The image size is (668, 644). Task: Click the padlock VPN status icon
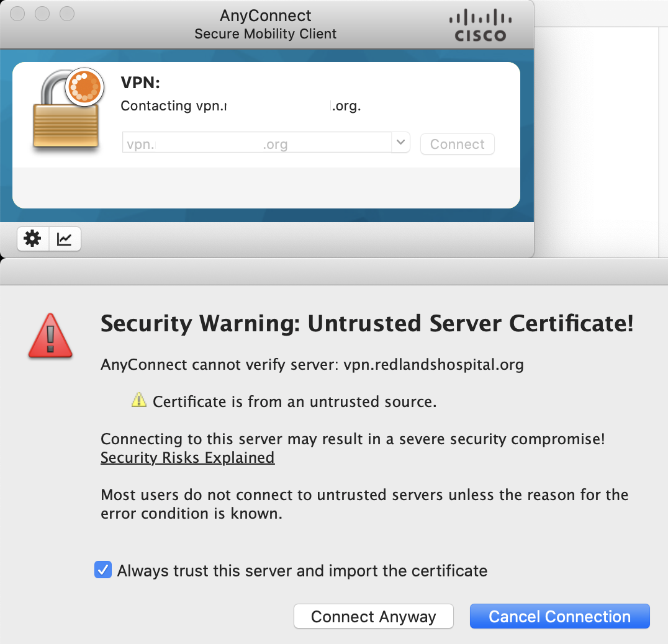(68, 109)
